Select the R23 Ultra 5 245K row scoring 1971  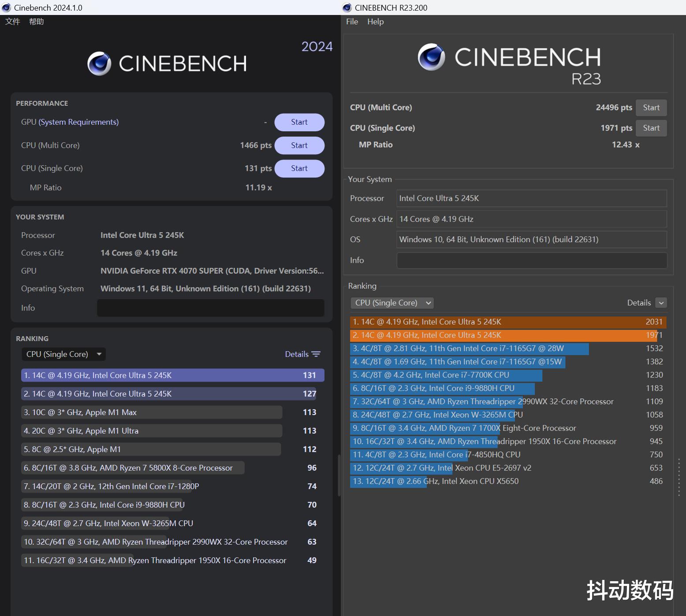coord(508,335)
